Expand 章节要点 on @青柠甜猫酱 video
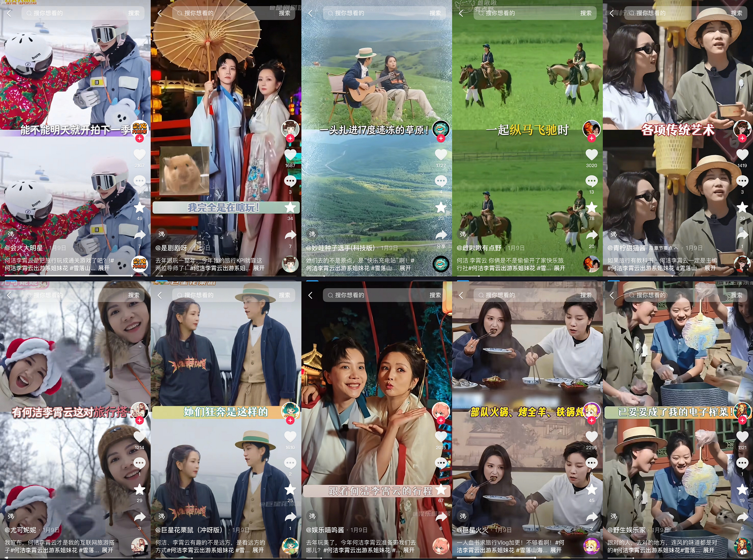The image size is (753, 560). coord(663,248)
